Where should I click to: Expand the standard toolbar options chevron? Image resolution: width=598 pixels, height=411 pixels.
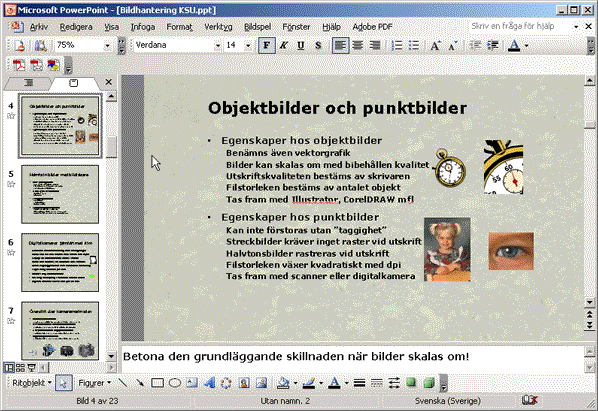pyautogui.click(x=121, y=46)
